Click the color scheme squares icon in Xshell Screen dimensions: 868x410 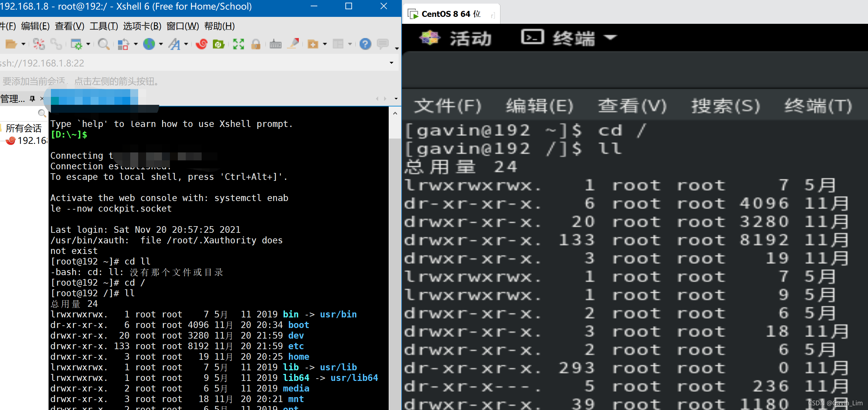[x=123, y=44]
